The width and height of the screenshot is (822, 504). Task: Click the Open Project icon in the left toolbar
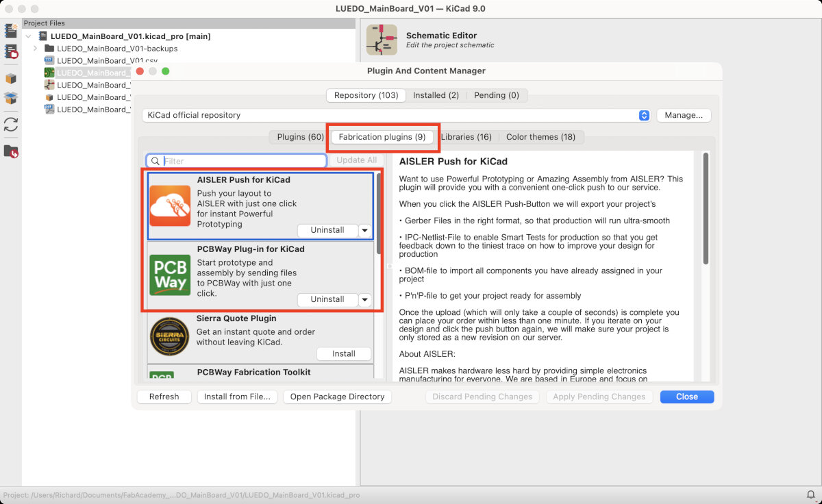click(11, 51)
